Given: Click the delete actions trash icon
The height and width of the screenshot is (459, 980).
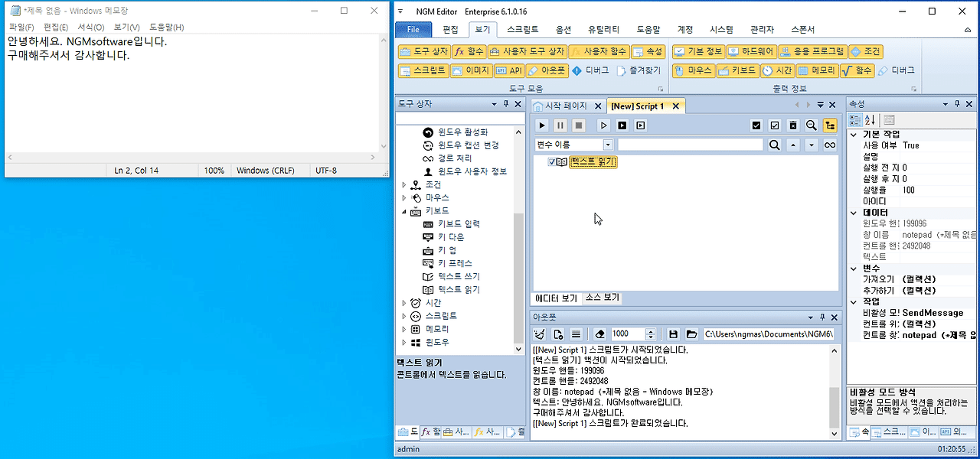Looking at the screenshot, I should [793, 125].
